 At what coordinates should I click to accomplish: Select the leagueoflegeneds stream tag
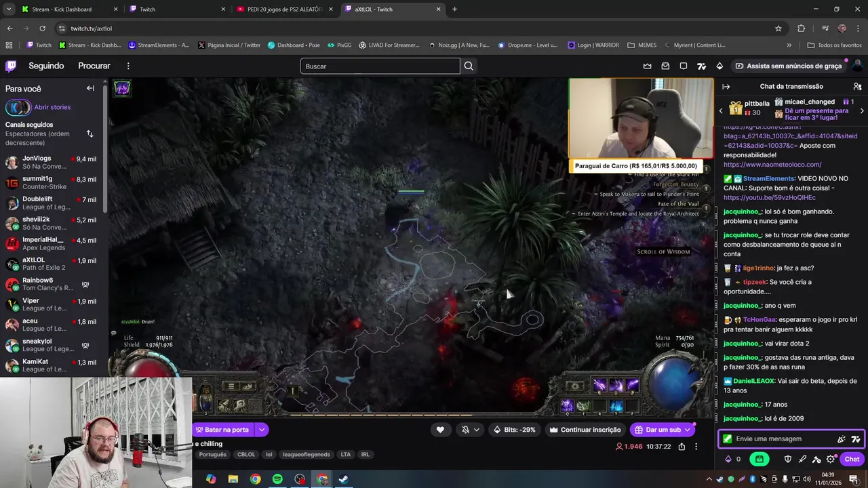307,455
